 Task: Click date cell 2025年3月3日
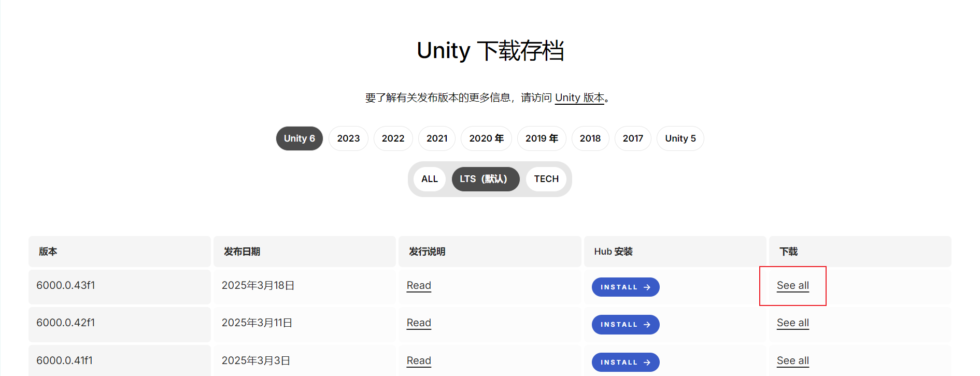[x=305, y=360]
